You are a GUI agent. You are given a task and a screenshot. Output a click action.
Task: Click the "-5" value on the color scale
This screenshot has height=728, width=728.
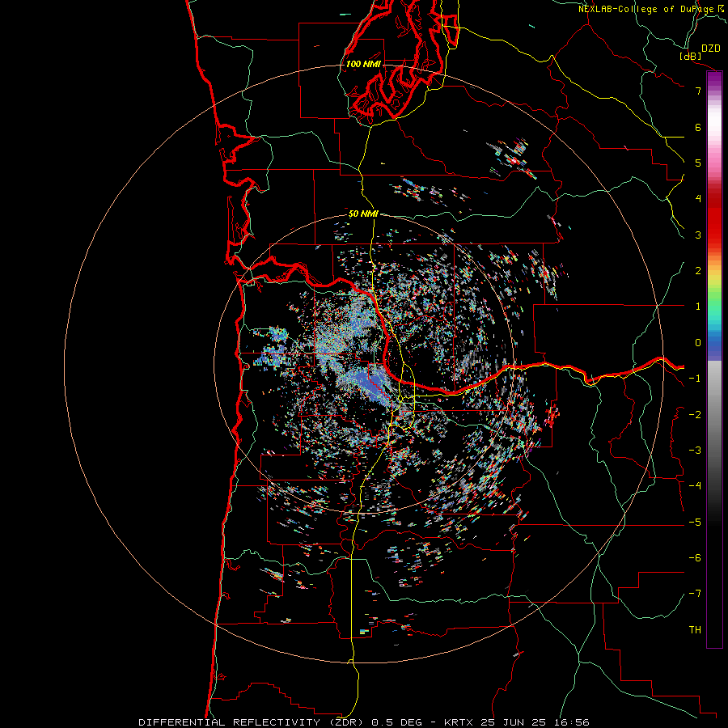[695, 523]
